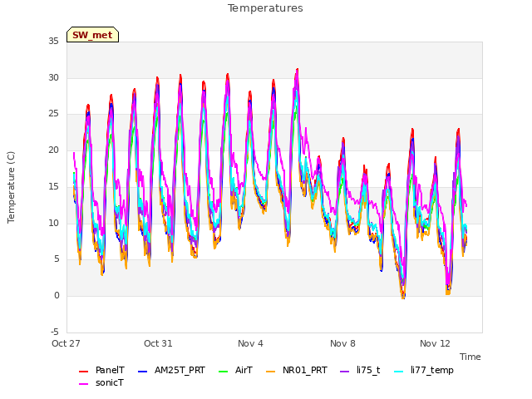532x399 pixels.
Task: Click the Temperatures chart title
Action: 265,8
